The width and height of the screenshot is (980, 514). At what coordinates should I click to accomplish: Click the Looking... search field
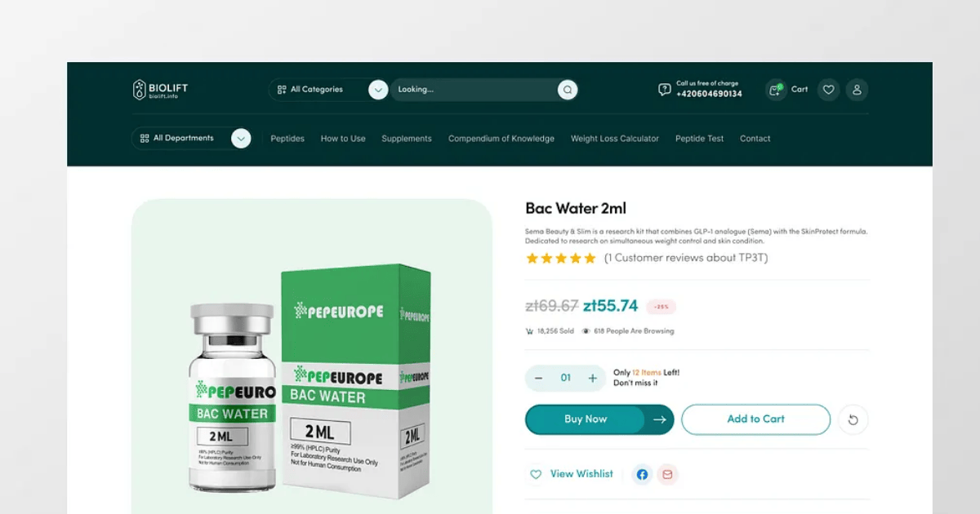point(474,90)
